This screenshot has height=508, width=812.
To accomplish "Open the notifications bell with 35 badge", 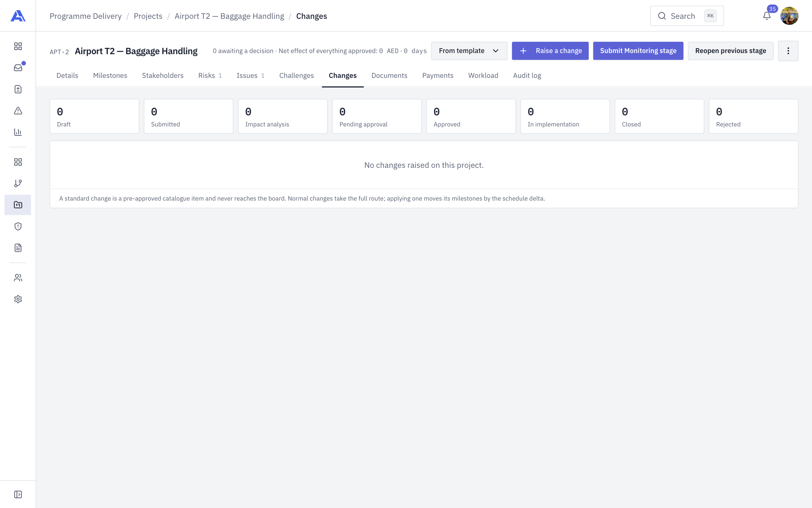I will coord(767,16).
